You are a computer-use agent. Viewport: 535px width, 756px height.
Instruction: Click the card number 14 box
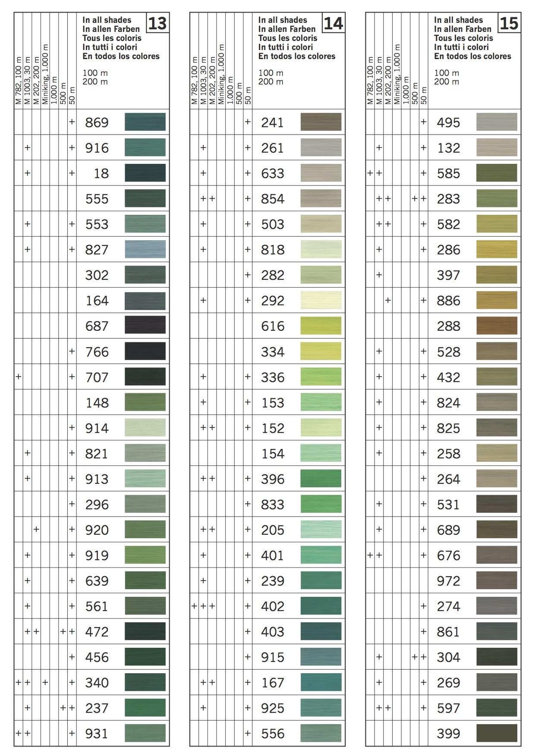coord(333,23)
